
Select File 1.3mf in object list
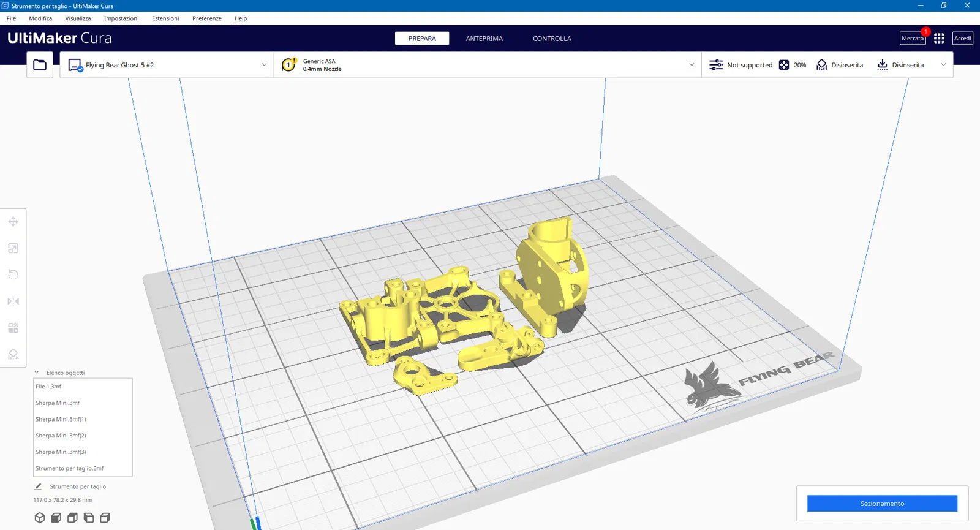pyautogui.click(x=83, y=387)
